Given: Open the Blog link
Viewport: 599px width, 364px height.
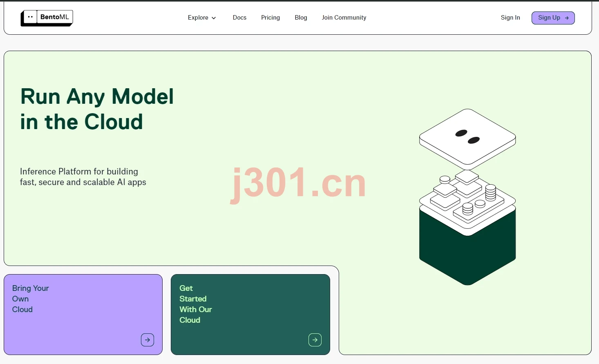Looking at the screenshot, I should click(x=301, y=18).
